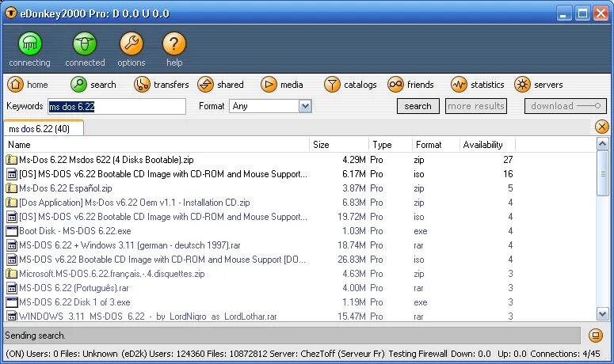
Task: Open the search section
Action: 93,85
